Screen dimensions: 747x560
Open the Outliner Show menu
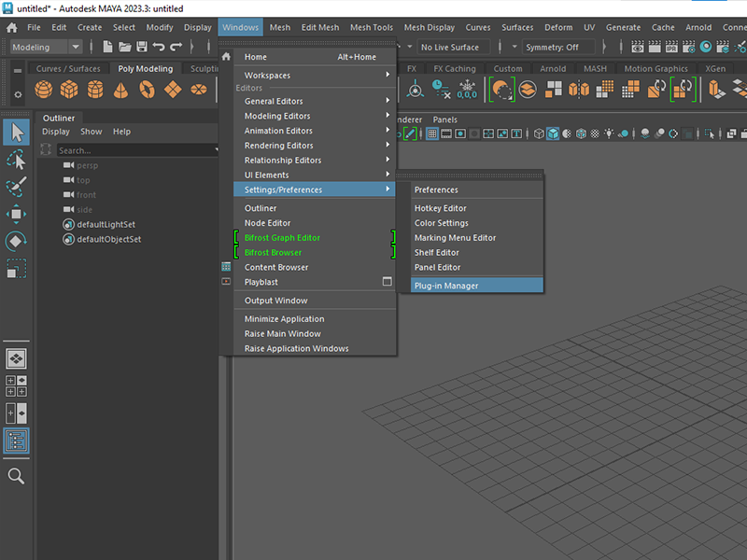[x=91, y=132]
